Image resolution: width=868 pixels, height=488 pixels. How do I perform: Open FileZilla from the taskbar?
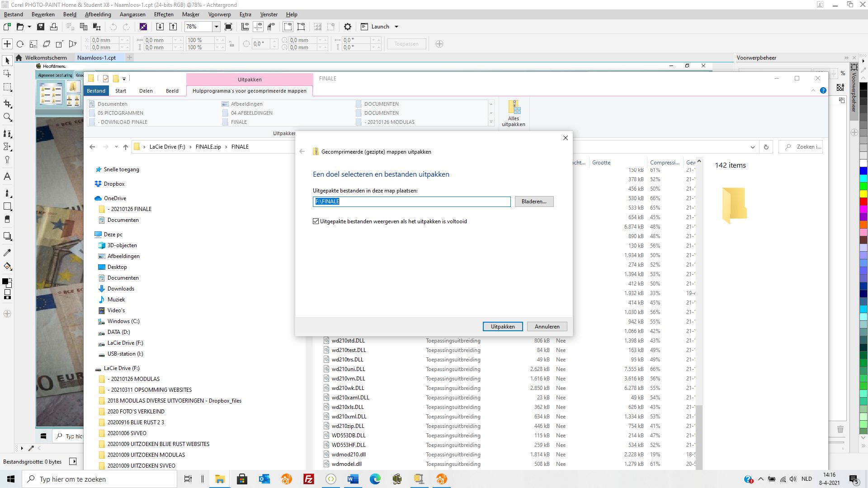click(308, 479)
